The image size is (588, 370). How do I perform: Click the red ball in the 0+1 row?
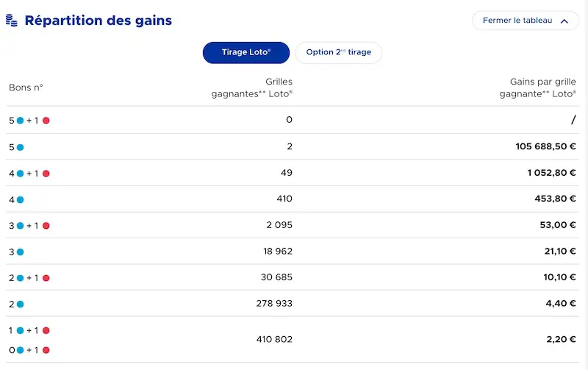click(x=46, y=350)
